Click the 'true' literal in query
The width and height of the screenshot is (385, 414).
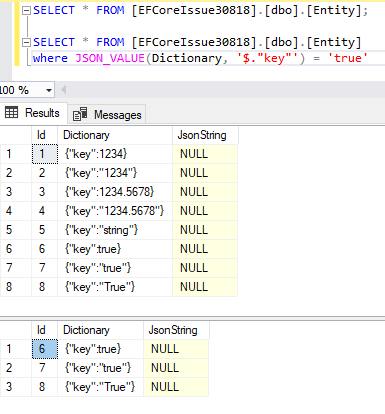348,58
